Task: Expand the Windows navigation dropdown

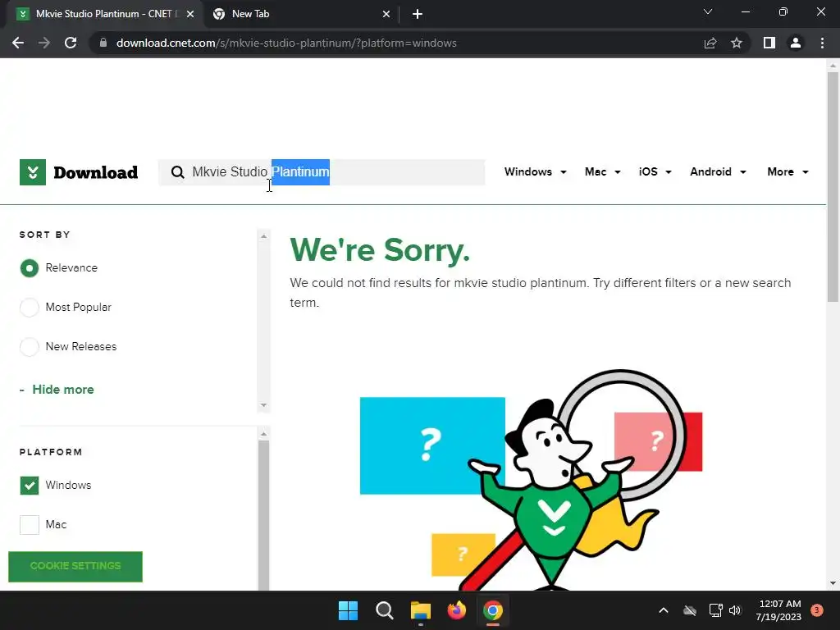Action: [535, 172]
